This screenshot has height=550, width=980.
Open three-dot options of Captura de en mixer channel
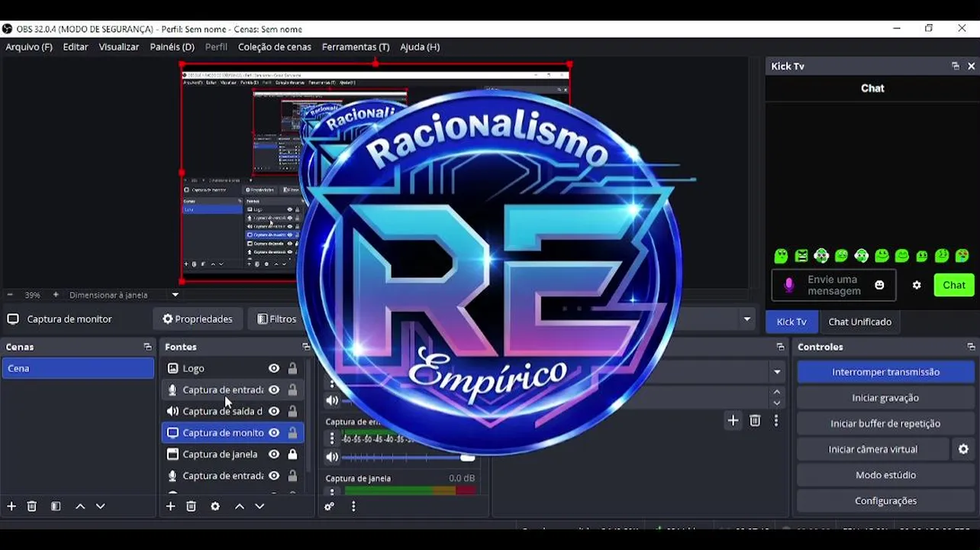(x=332, y=438)
